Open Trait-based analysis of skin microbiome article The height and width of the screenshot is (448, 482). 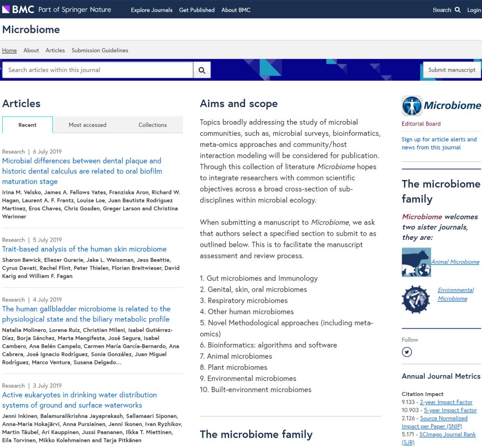84,249
